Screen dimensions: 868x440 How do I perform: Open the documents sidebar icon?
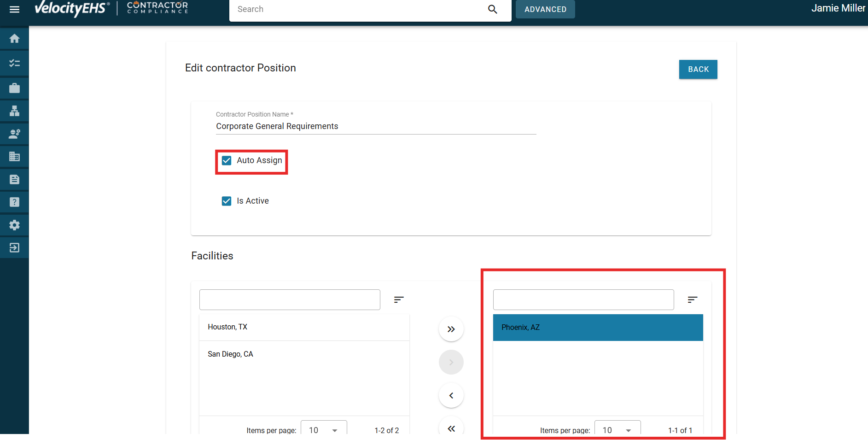tap(14, 179)
